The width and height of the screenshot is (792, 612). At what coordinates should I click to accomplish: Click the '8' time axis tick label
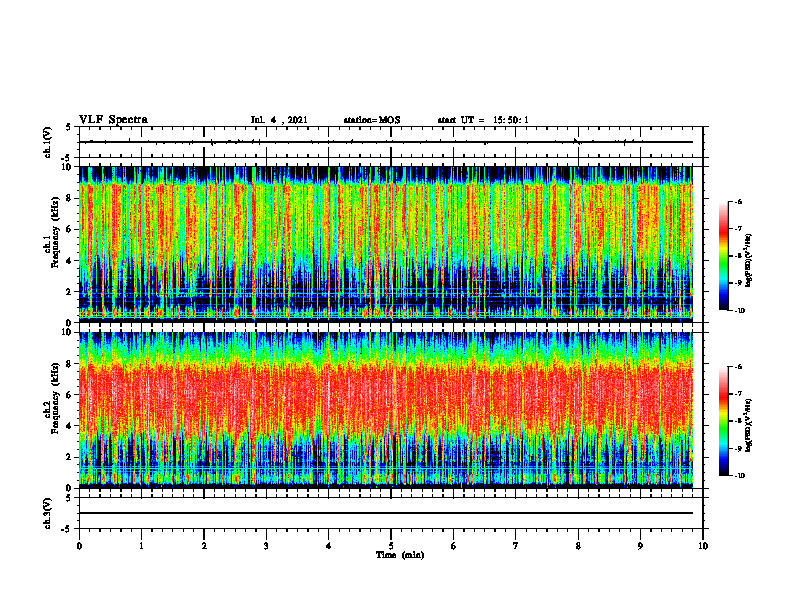[578, 546]
